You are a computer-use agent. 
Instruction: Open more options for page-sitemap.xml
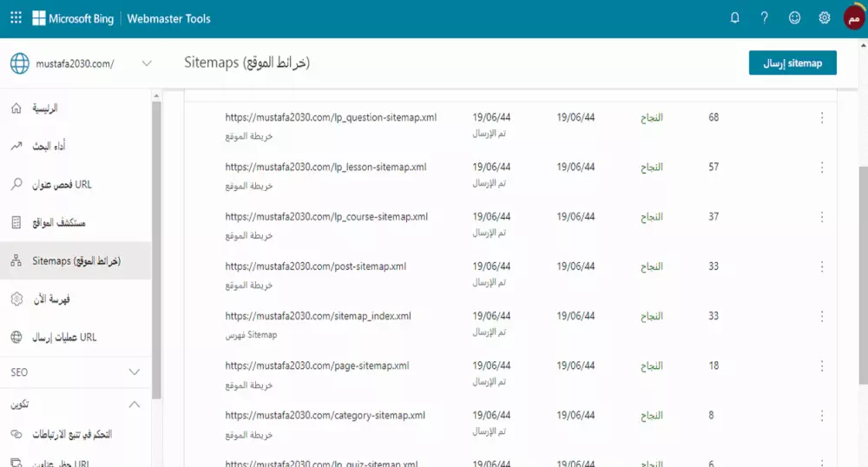pyautogui.click(x=821, y=366)
